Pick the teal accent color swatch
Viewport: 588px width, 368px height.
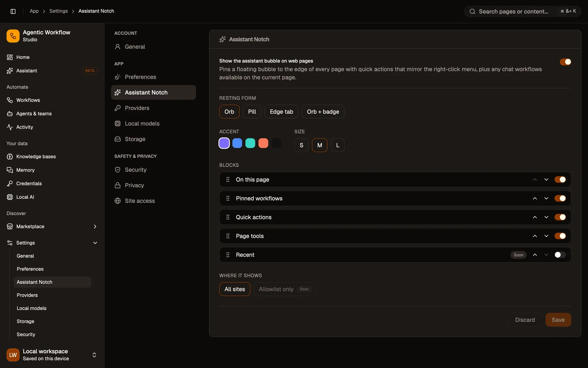point(250,143)
